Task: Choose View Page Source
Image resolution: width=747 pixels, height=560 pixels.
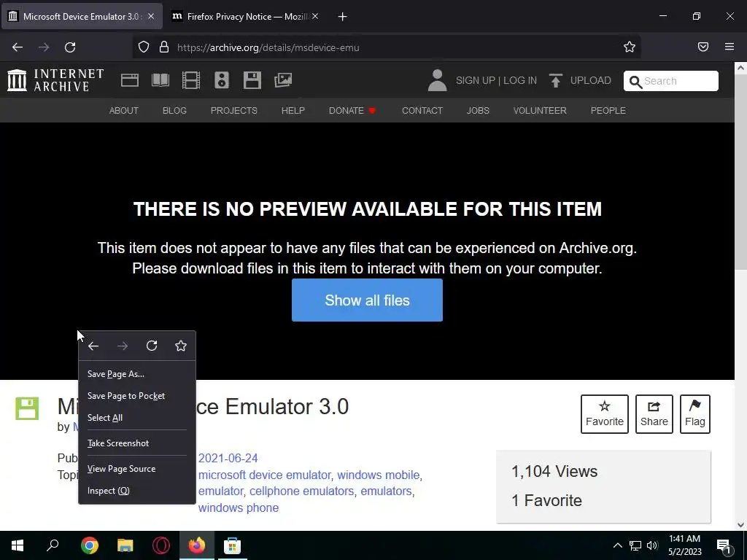Action: (137, 469)
